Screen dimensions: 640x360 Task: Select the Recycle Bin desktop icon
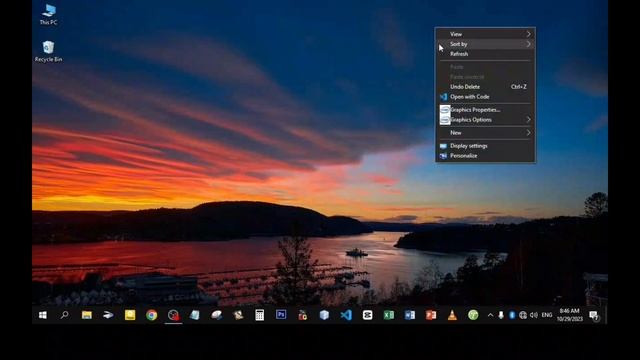tap(49, 51)
